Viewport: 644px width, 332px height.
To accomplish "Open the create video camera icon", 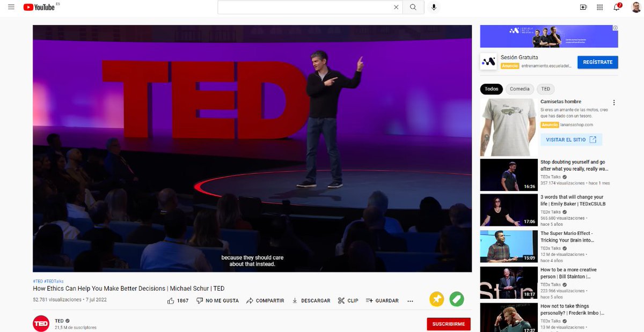I will pos(583,7).
